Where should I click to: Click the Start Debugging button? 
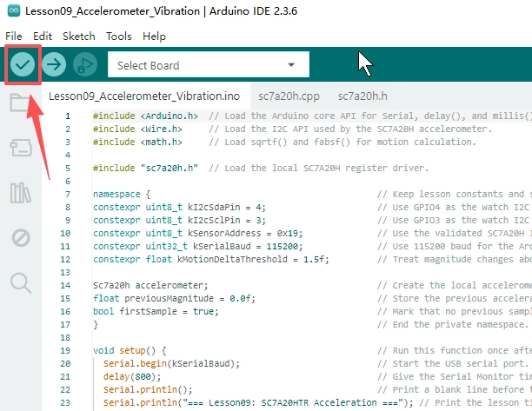tap(85, 64)
